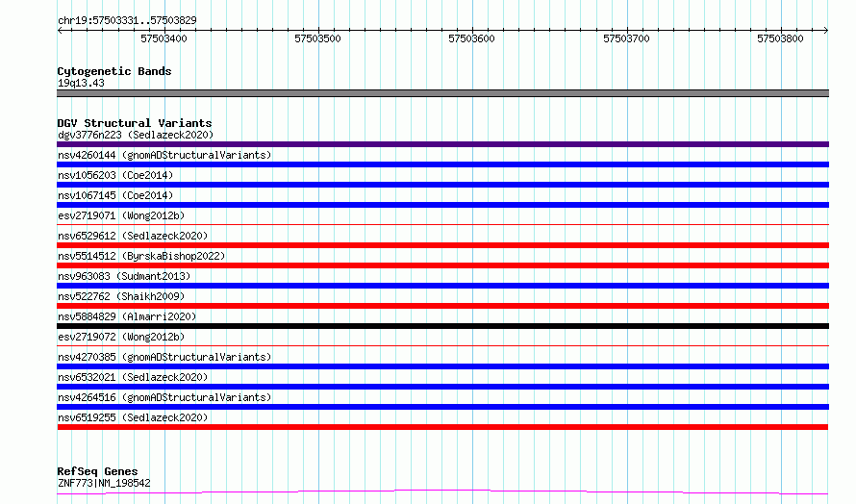The width and height of the screenshot is (856, 504).
Task: Click the black nsv5884829 variant bar
Action: [x=442, y=326]
